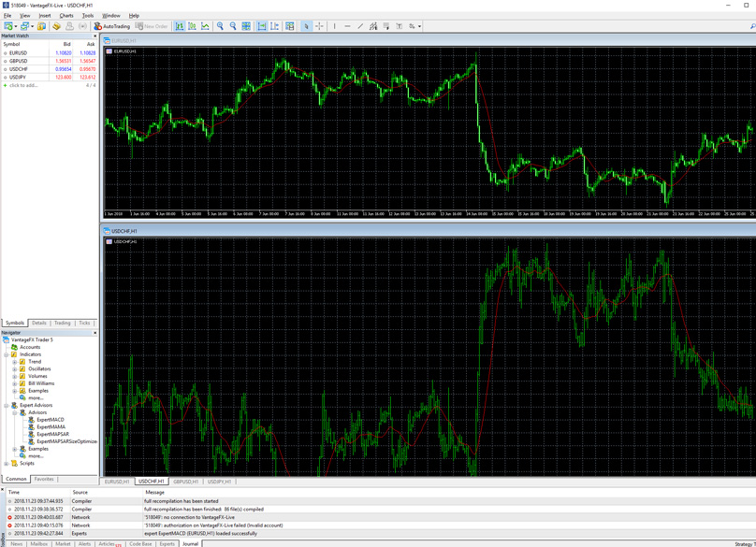Open the Experts tab in Toolbox
The image size is (756, 547).
point(167,543)
